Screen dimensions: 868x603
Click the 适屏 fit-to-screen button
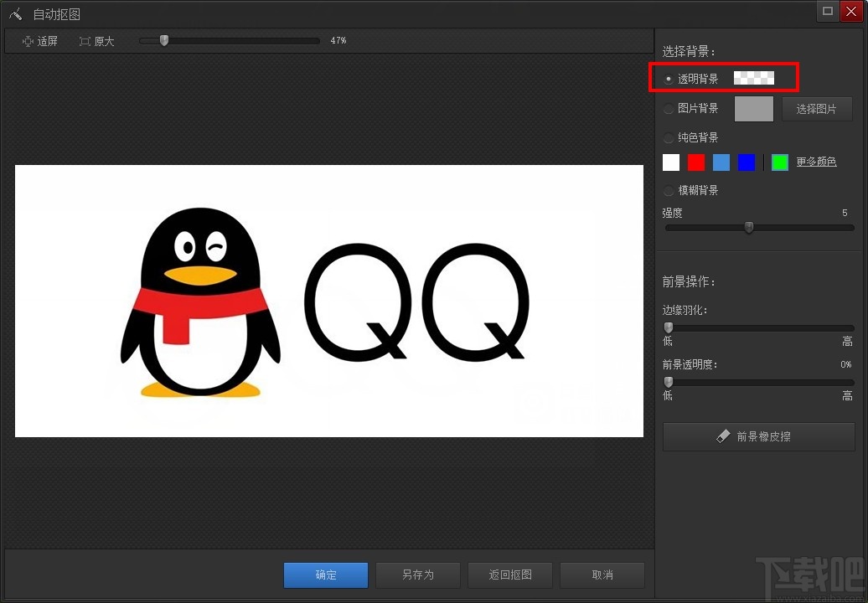click(x=40, y=41)
